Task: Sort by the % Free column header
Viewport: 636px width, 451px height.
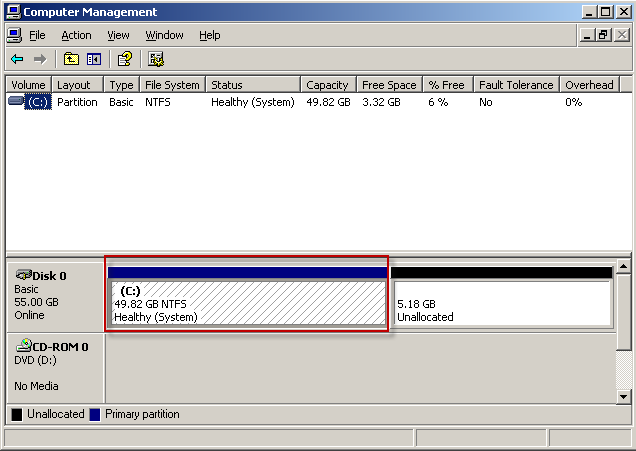Action: click(x=448, y=85)
